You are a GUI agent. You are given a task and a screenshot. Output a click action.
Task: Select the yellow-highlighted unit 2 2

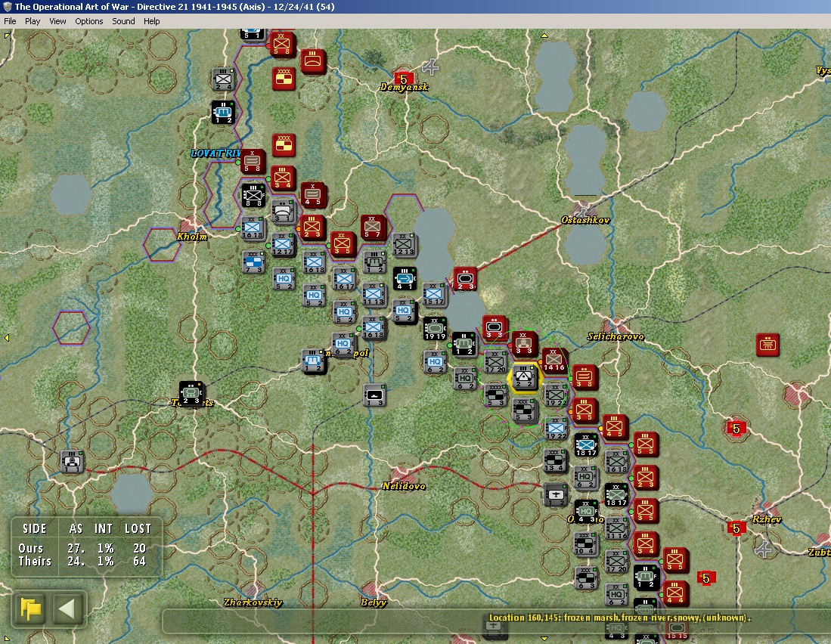(523, 376)
